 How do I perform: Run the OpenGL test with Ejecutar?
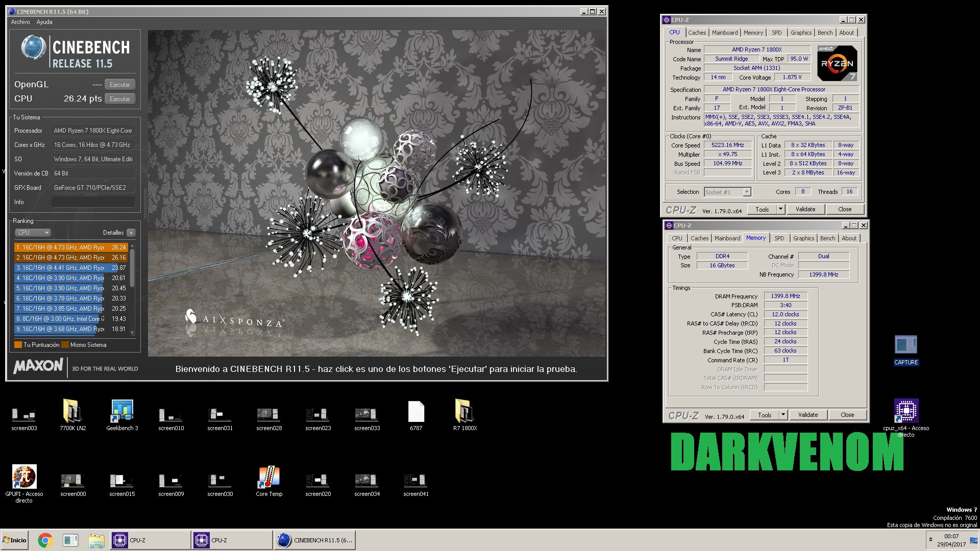(x=120, y=85)
